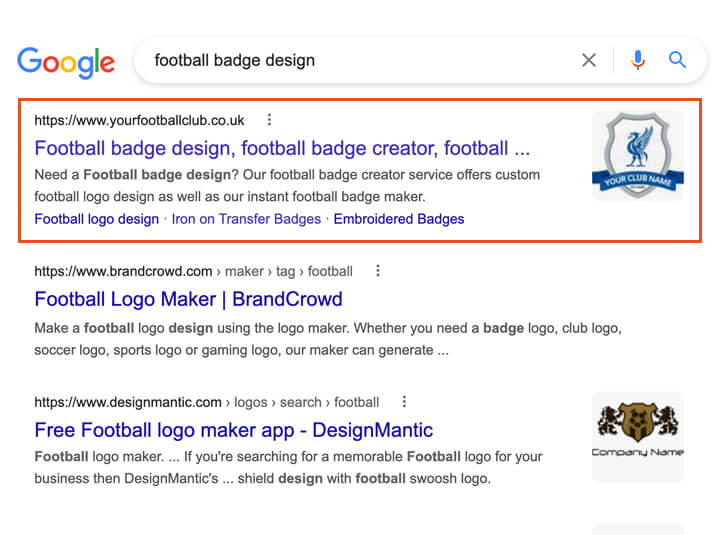Follow the 'Football logo design' sitelink
The height and width of the screenshot is (535, 720).
(96, 219)
